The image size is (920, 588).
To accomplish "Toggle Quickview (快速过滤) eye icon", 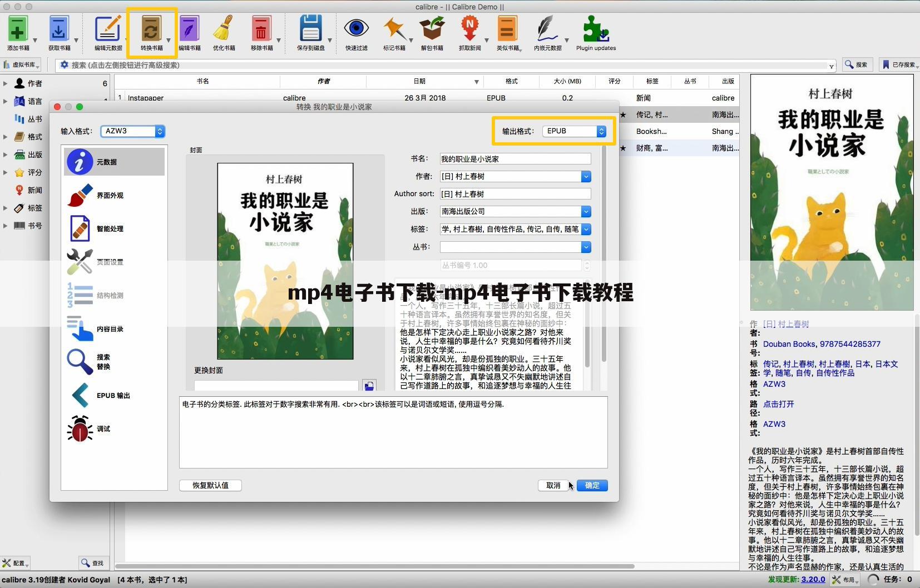I will coord(356,29).
